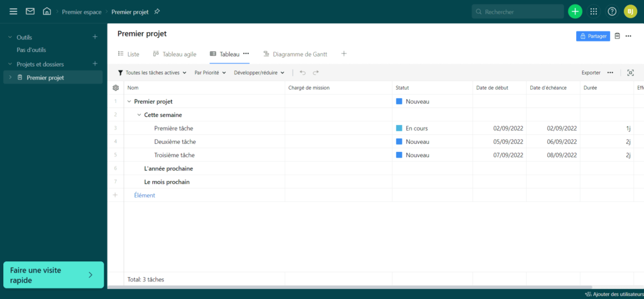Viewport: 644px width, 299px height.
Task: Pin the Premier projet breadcrumb
Action: click(x=157, y=12)
